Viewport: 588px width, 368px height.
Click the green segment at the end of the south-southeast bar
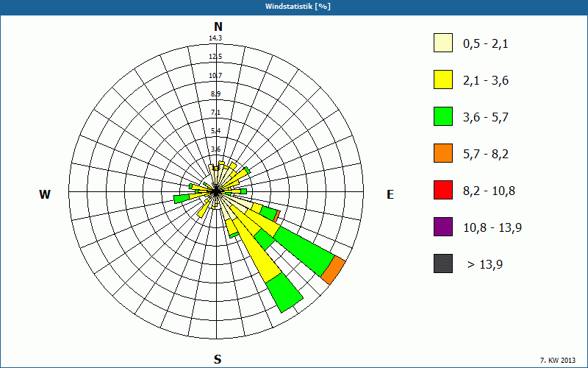click(285, 293)
